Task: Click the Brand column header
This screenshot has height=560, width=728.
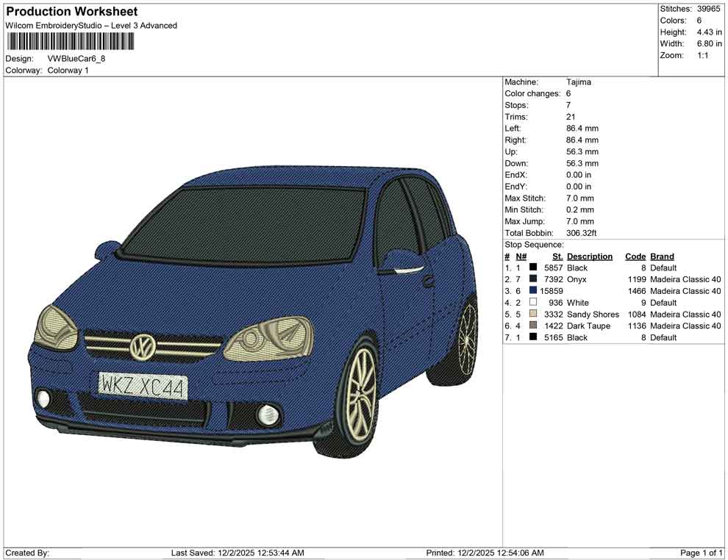Action: [662, 256]
